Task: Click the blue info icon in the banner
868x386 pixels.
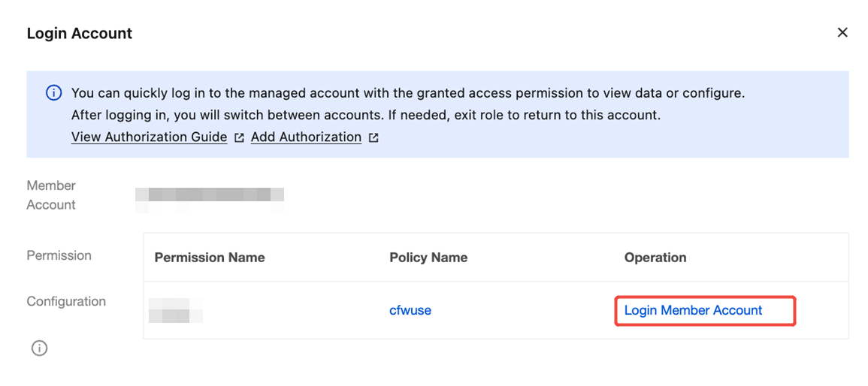Action: click(53, 93)
